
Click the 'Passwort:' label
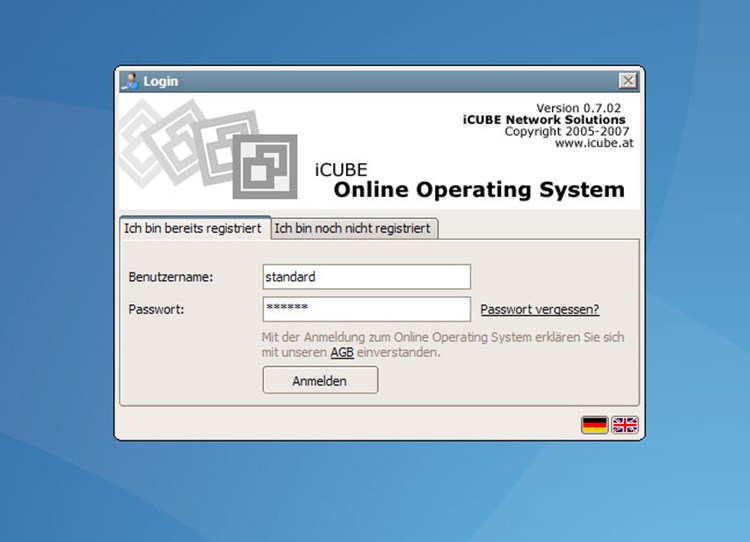pos(156,310)
